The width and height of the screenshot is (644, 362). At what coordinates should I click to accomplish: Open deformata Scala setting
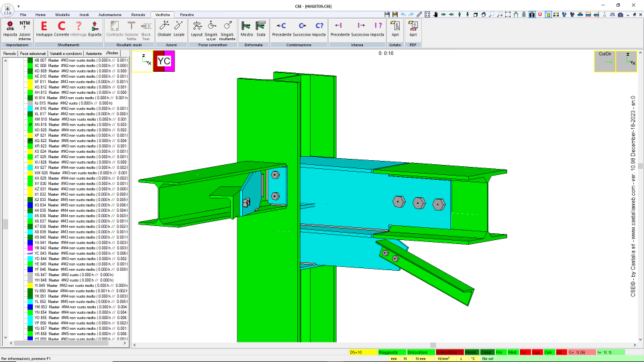[x=261, y=29]
